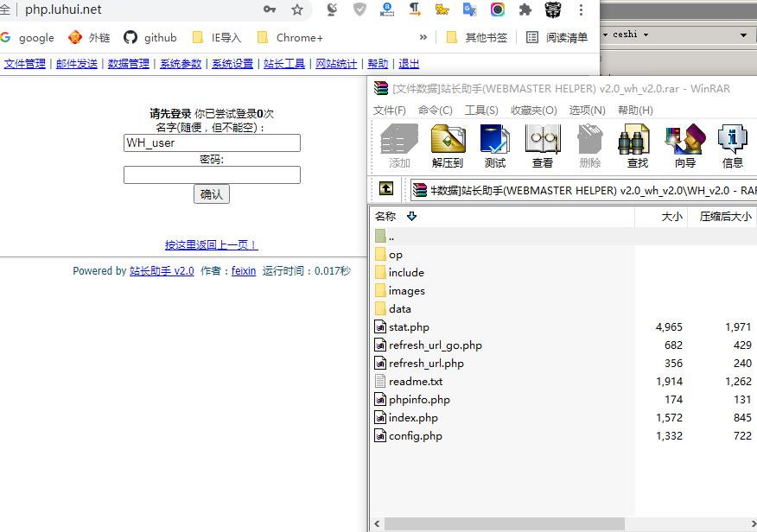
Task: Open the 工具(S) menu in WinRAR
Action: (x=481, y=110)
